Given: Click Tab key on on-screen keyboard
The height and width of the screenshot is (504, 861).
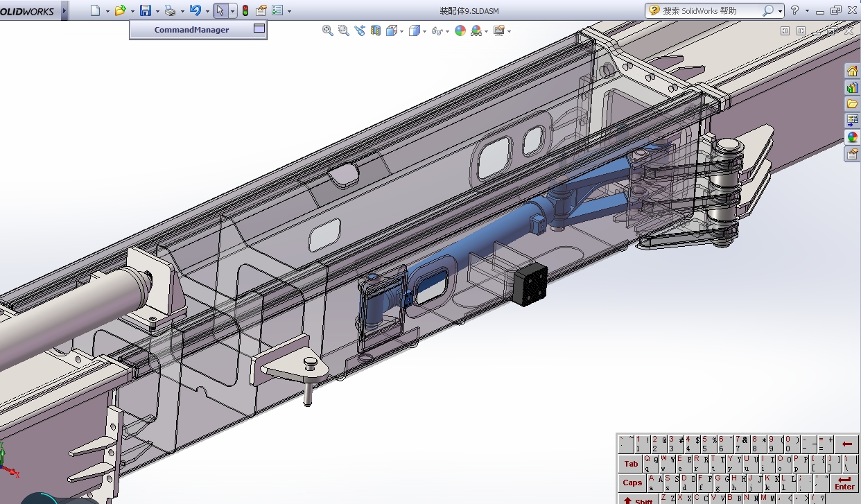Looking at the screenshot, I should click(631, 464).
